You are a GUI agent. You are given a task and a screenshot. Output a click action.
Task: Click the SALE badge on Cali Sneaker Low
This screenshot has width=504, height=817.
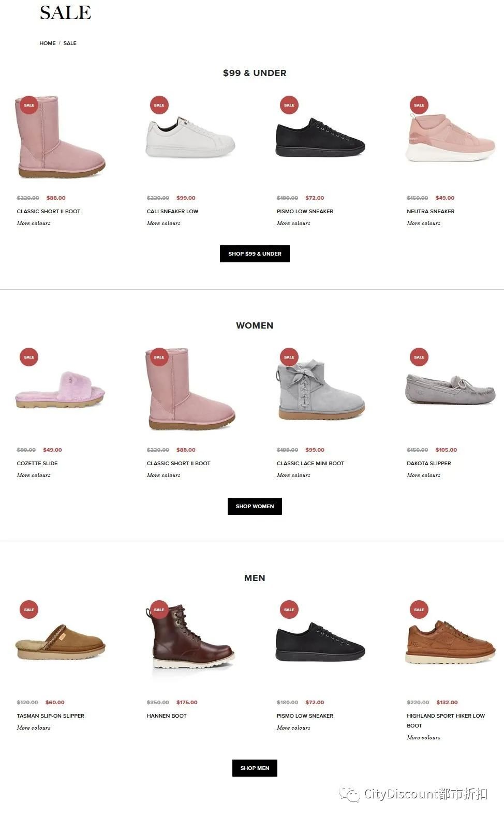pyautogui.click(x=159, y=105)
